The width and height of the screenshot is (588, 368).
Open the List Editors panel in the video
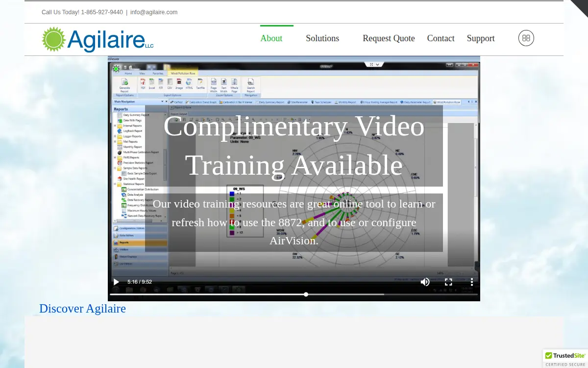140,264
